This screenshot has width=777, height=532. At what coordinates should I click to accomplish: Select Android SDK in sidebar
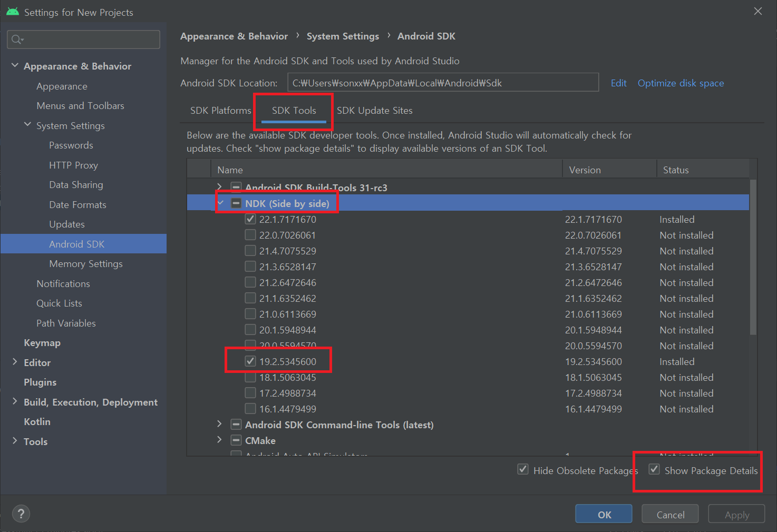tap(83, 244)
